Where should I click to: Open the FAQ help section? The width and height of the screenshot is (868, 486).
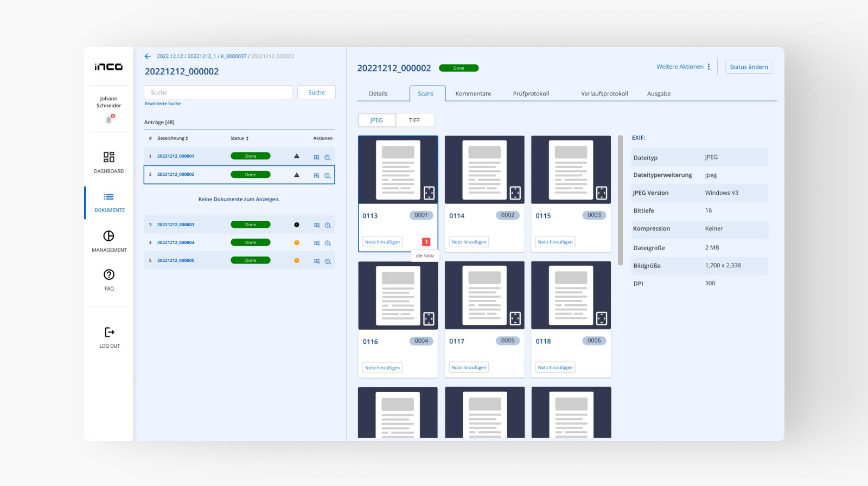(x=109, y=275)
